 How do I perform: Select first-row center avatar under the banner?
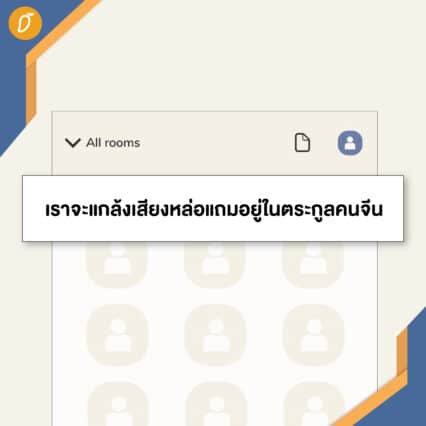(215, 263)
